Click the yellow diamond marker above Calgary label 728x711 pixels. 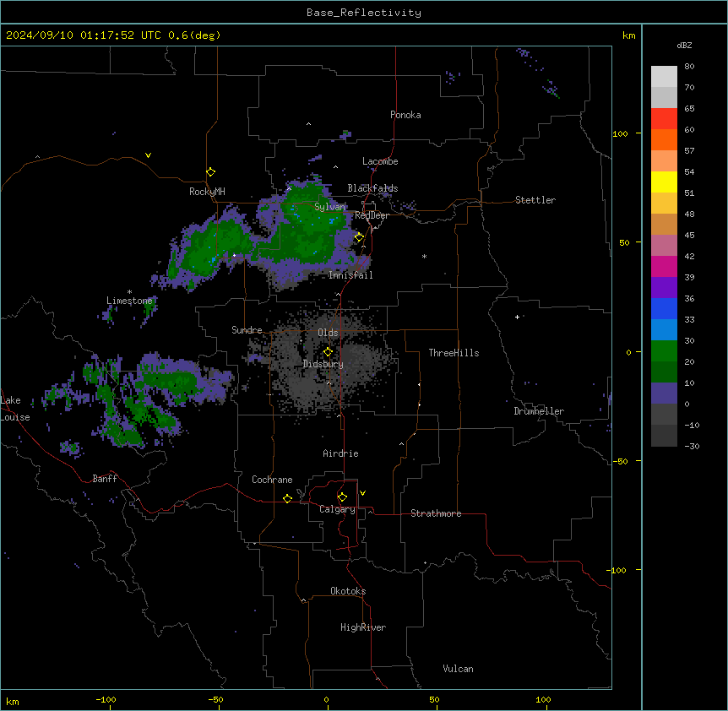tap(342, 497)
